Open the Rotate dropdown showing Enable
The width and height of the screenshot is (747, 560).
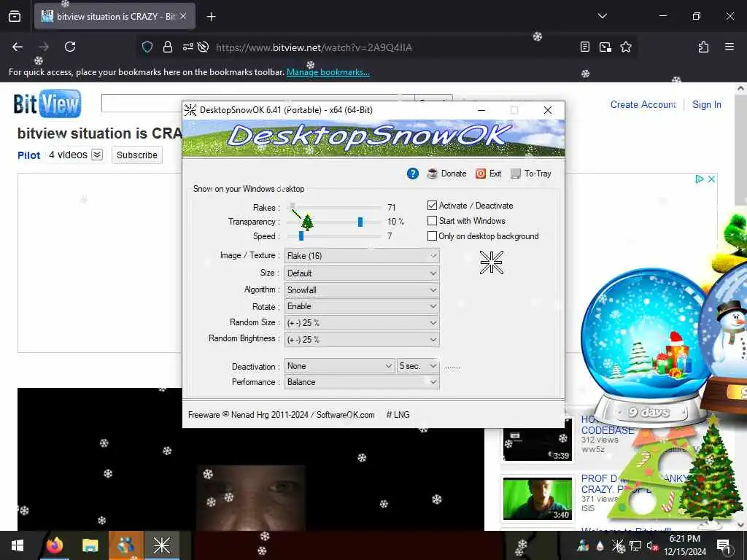[x=362, y=306]
